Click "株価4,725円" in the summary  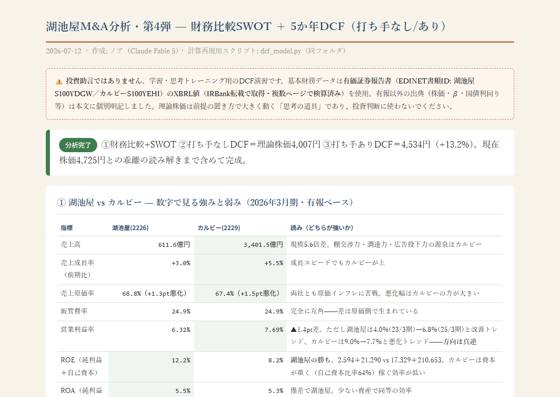(82, 160)
